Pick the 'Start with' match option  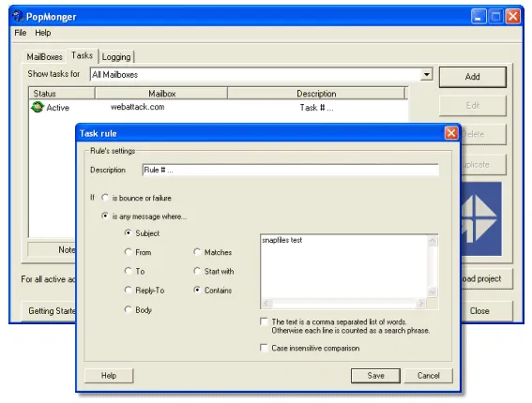tap(197, 271)
